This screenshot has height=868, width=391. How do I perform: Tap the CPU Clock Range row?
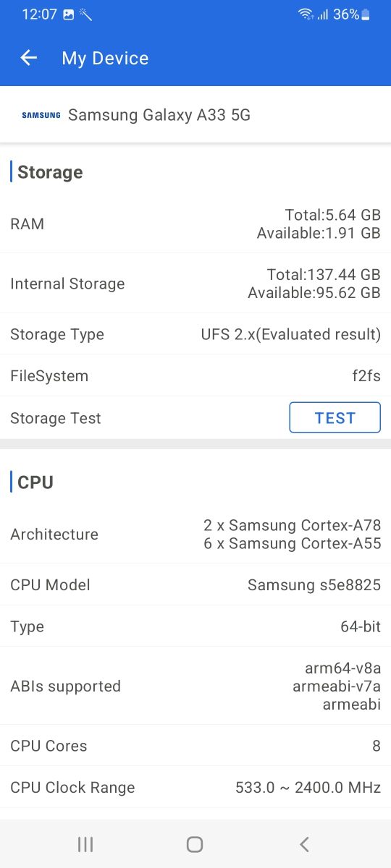coord(195,788)
